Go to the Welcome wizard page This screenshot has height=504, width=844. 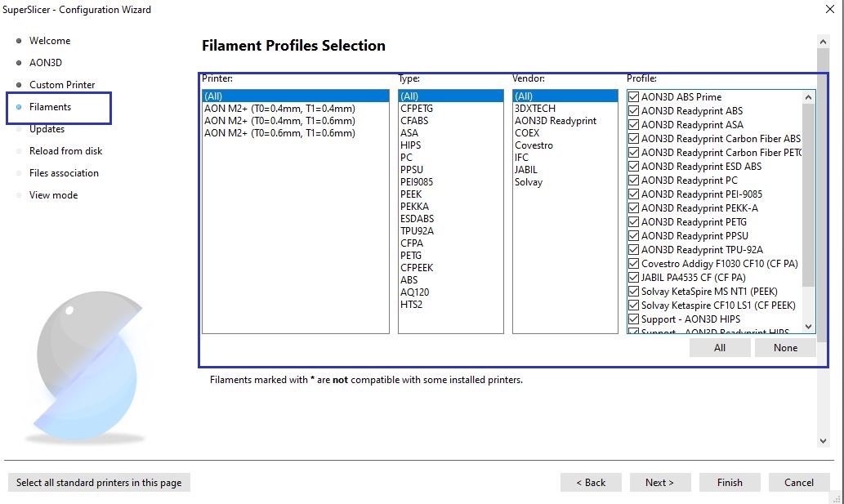(x=50, y=41)
